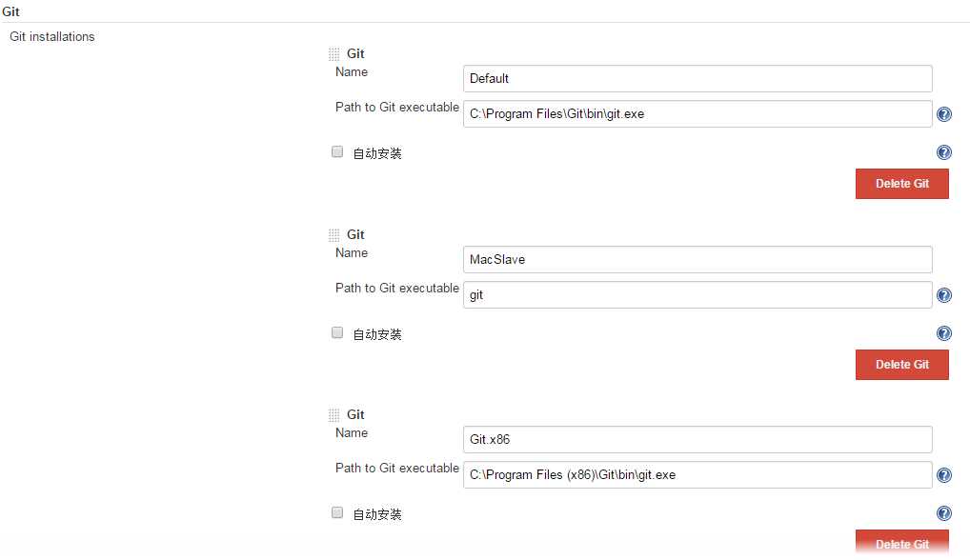Click the path field showing C:\Program Files\Git\bin\git.exe
Screen dimensions: 970x560
(x=697, y=113)
